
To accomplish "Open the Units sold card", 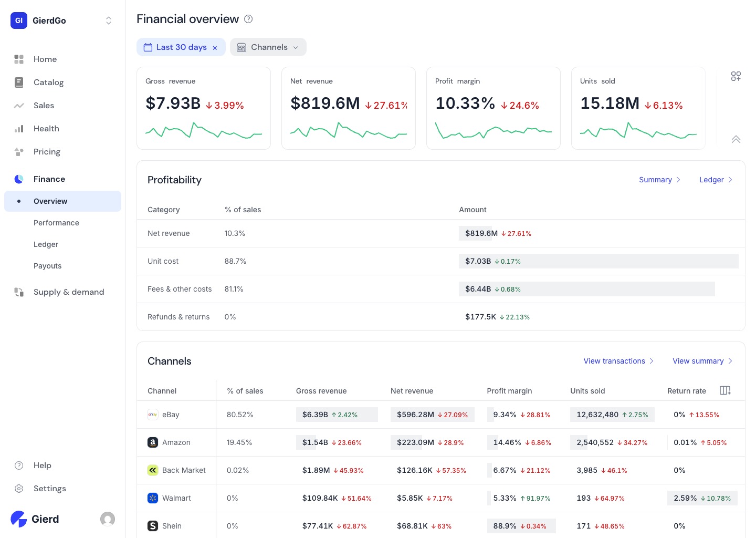I will pyautogui.click(x=638, y=108).
